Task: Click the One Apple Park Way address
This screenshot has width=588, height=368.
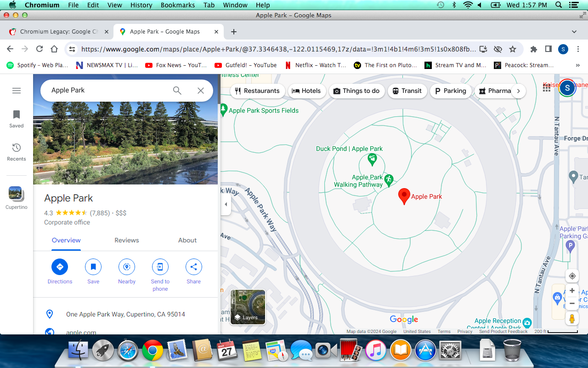Action: coord(125,314)
